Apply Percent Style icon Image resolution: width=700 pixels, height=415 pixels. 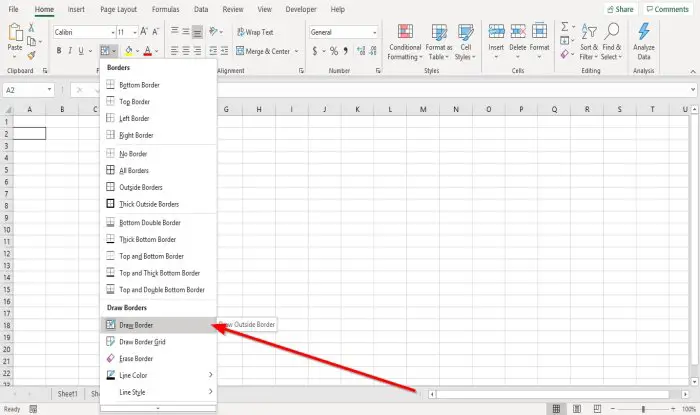(333, 51)
